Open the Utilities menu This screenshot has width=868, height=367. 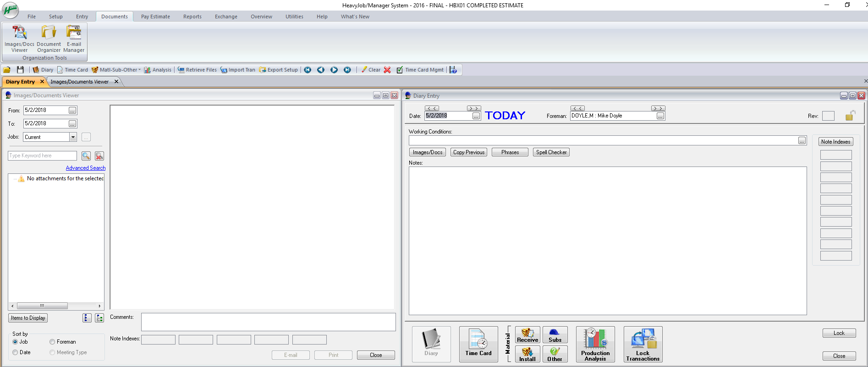point(294,17)
